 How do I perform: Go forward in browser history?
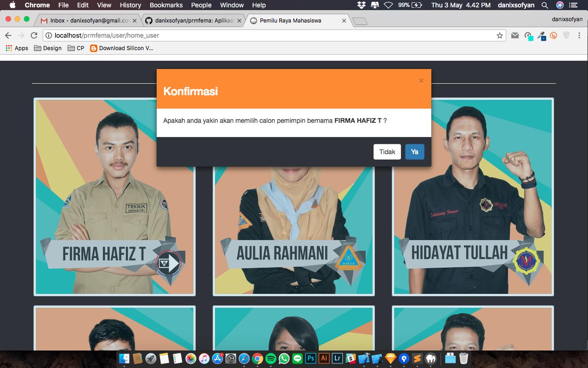coord(21,35)
